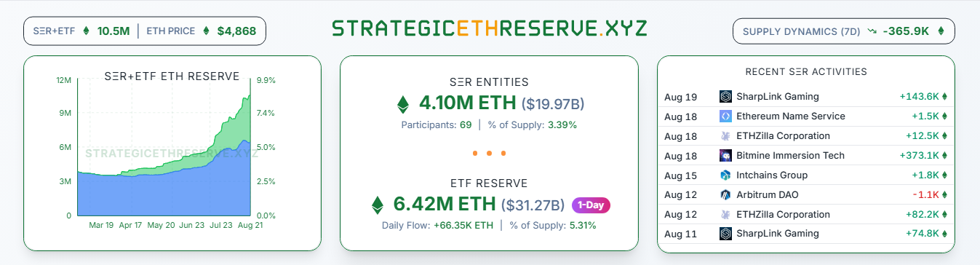Open the Supply Dynamics (7D) pill
The height and width of the screenshot is (265, 980).
point(844,31)
